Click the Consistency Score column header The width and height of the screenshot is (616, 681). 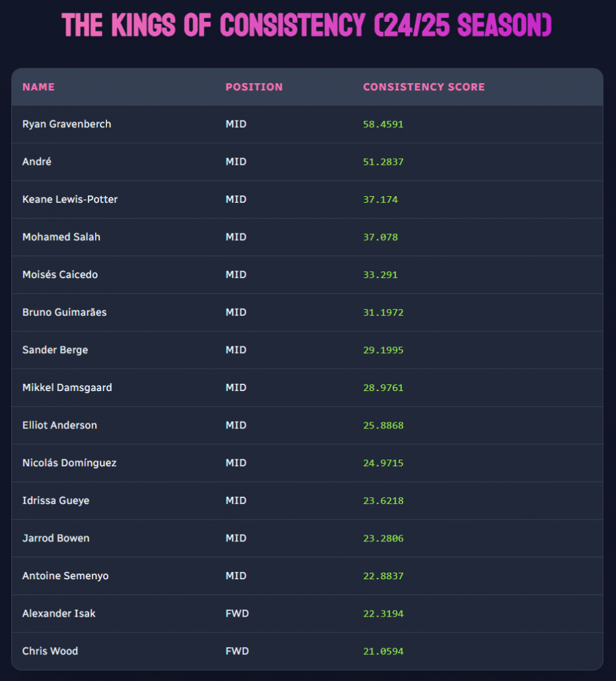tap(424, 87)
